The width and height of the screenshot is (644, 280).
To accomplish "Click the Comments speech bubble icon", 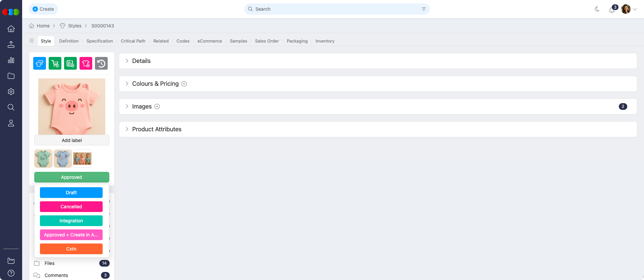I will coord(37,275).
